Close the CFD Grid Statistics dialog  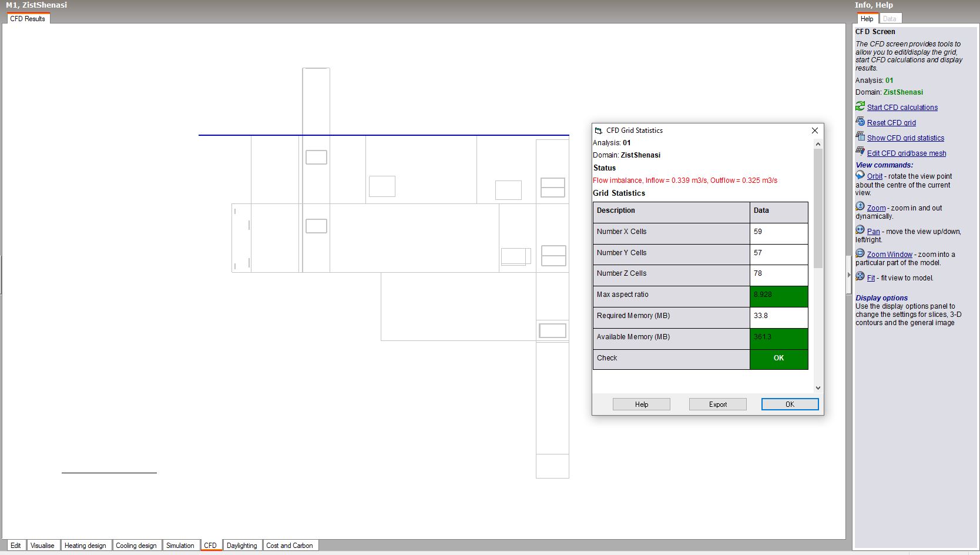[x=814, y=131]
